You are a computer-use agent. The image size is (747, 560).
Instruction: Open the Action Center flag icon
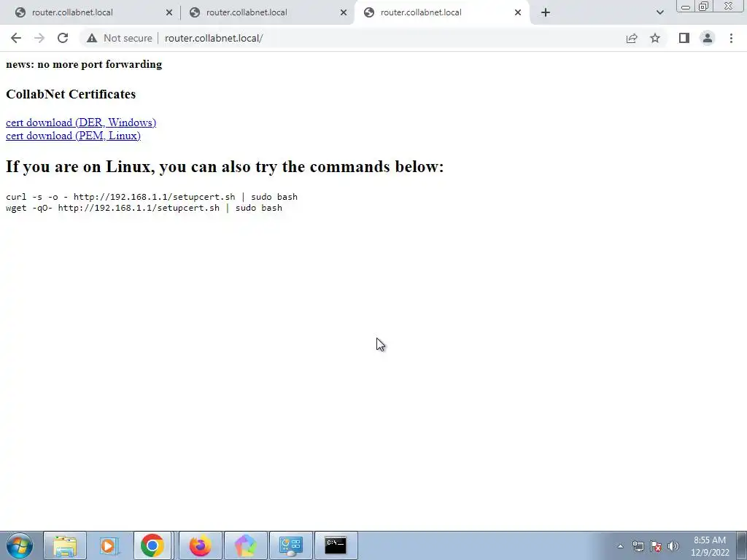(656, 546)
